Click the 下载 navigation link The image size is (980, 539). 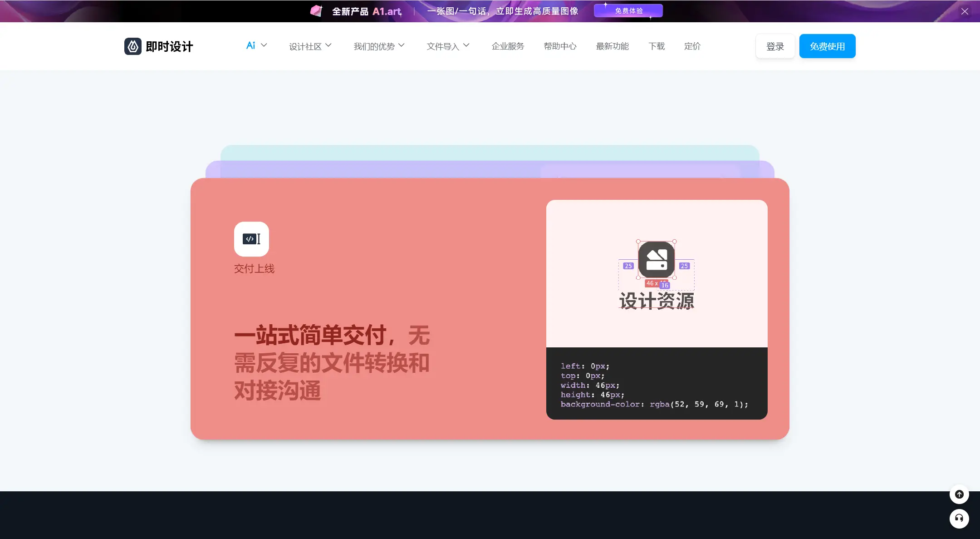point(657,46)
